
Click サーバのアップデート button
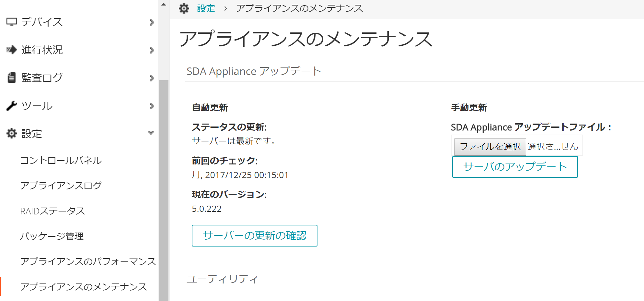coord(515,167)
